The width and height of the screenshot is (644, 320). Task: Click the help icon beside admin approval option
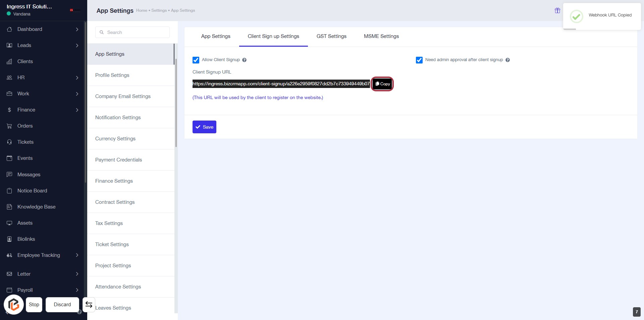(507, 60)
